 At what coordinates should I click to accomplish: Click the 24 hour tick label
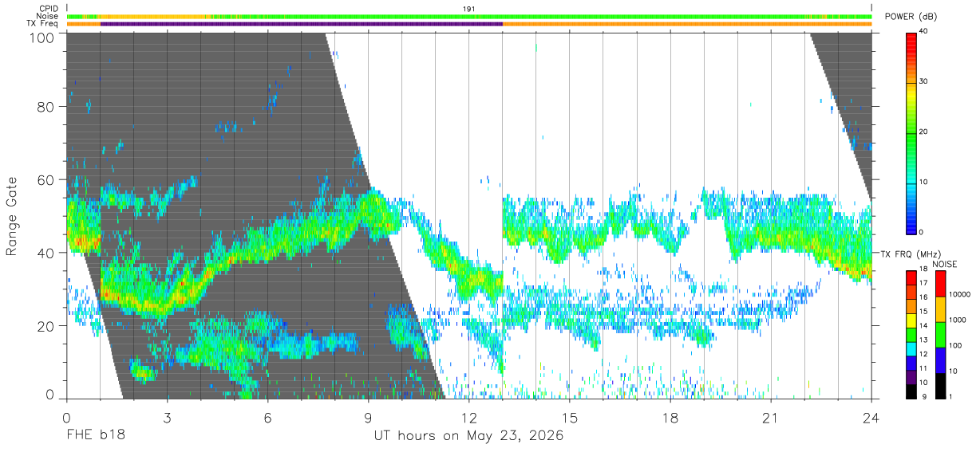[x=871, y=419]
